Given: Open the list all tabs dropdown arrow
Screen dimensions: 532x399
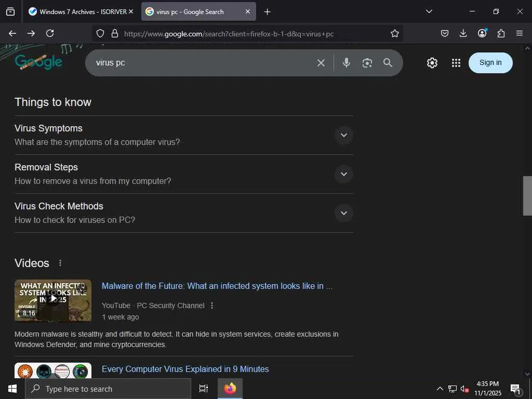Looking at the screenshot, I should (x=429, y=11).
